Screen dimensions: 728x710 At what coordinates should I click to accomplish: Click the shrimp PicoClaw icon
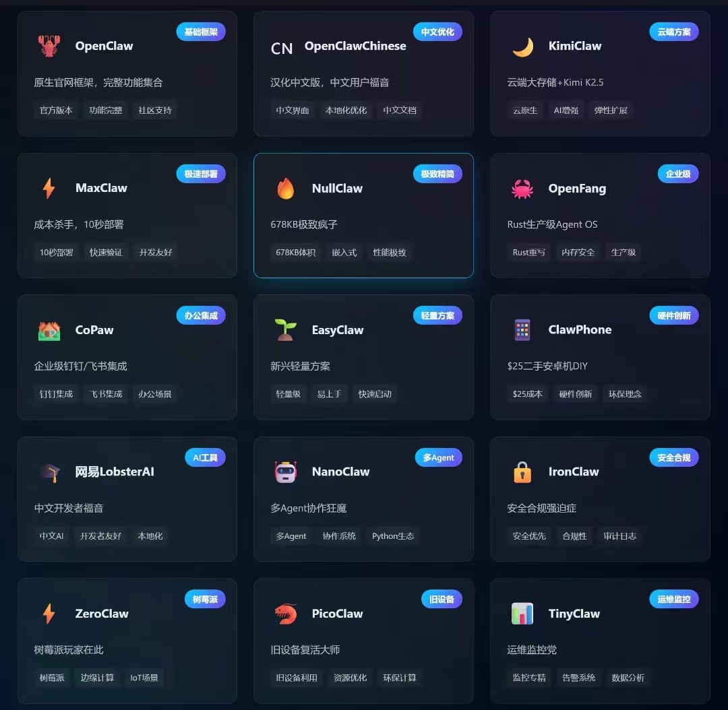(x=286, y=614)
